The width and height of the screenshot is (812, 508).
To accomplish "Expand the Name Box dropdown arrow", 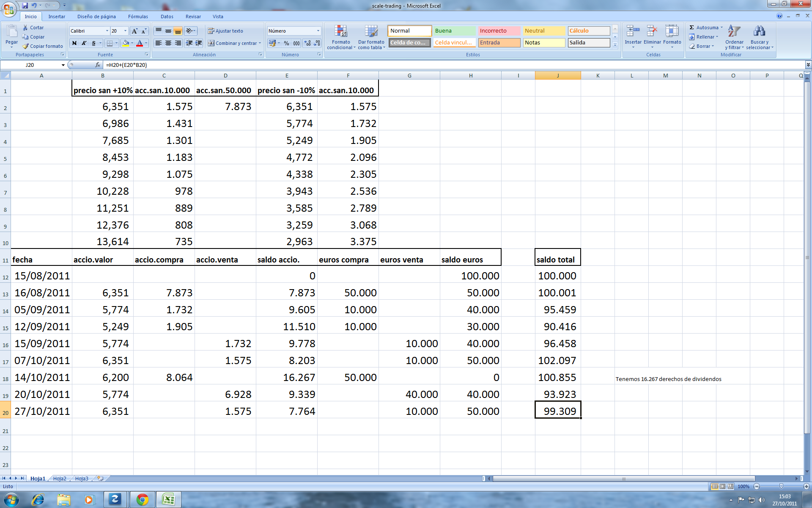I will (x=63, y=65).
